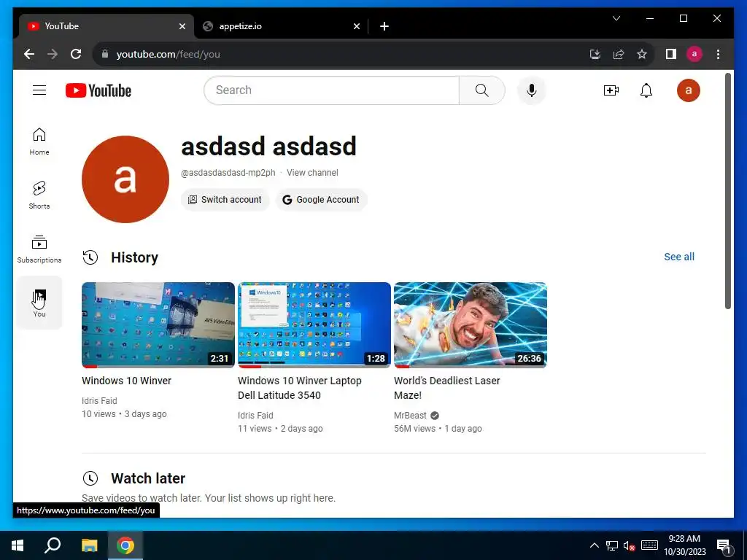Click the Google Account button
This screenshot has width=747, height=560.
point(322,200)
